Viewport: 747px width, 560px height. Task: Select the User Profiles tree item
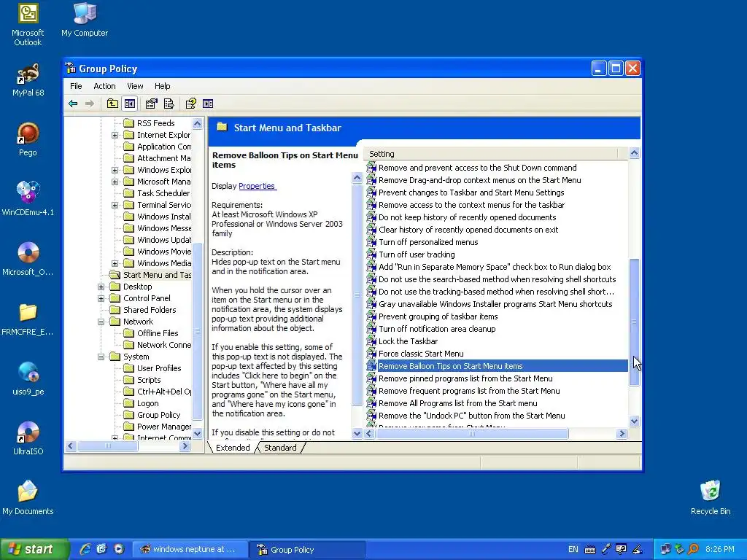click(x=159, y=368)
